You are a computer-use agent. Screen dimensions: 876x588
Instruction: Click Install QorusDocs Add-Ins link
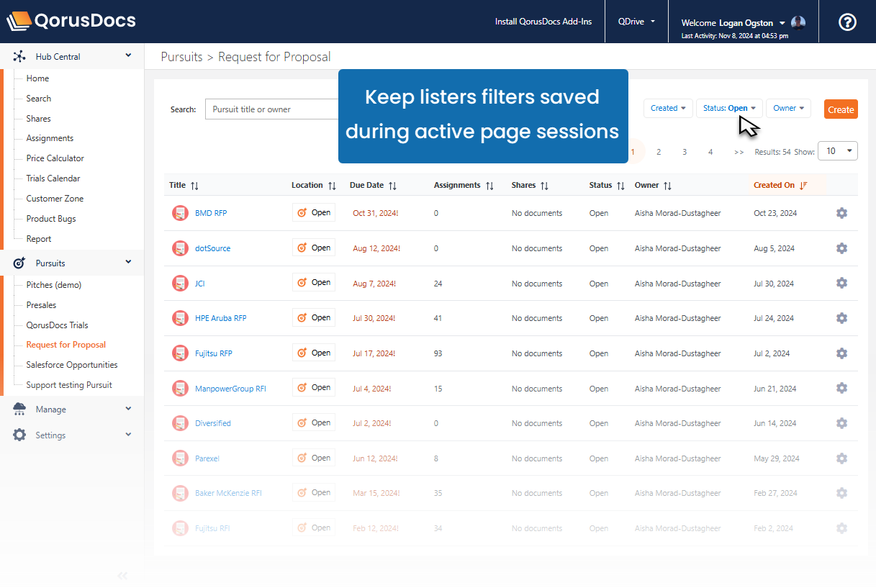543,22
